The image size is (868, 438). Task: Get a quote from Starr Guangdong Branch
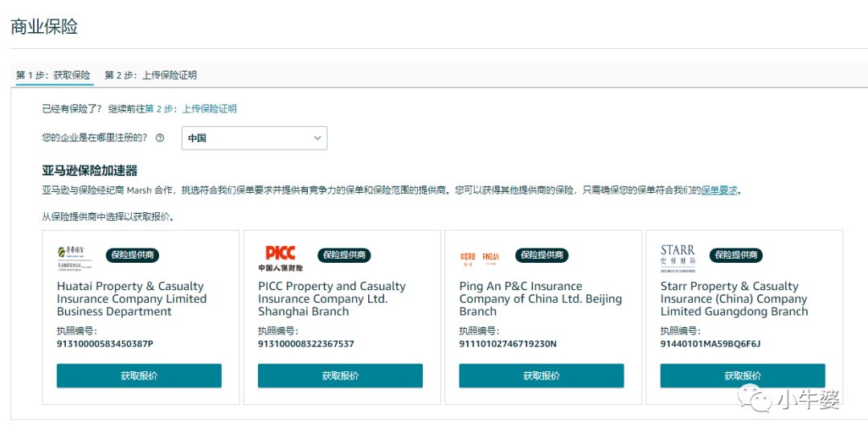coord(743,375)
